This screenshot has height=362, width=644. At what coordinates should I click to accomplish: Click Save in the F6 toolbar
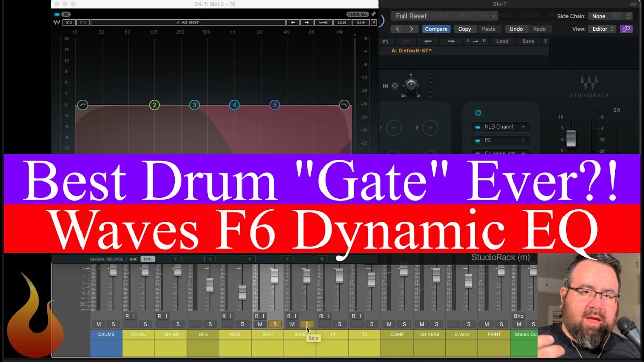361,22
